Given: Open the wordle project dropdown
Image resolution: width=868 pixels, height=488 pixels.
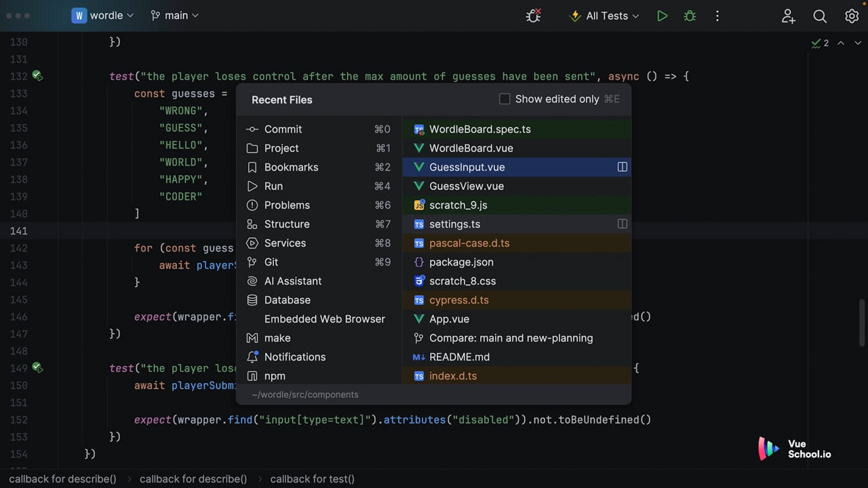Looking at the screenshot, I should tap(103, 16).
